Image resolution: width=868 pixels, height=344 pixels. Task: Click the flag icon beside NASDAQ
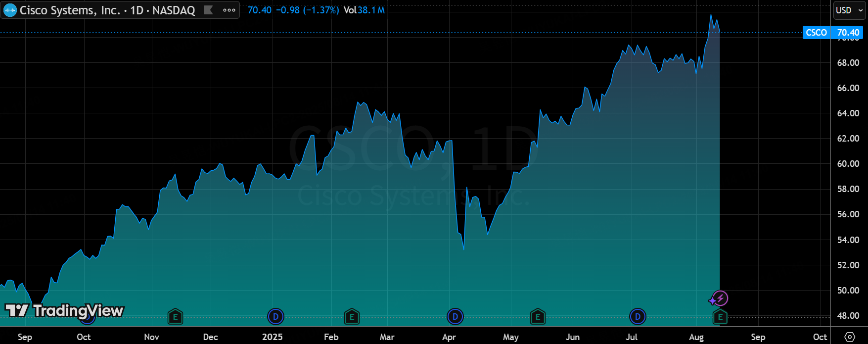tap(209, 10)
